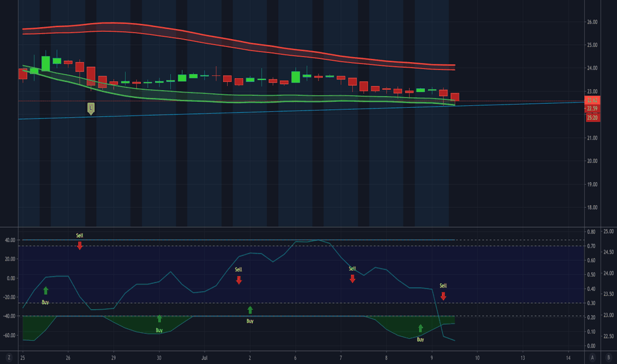Viewport: 617px width, 364px height.
Task: Click the -60.00 oscillator scale label
Action: (9, 336)
